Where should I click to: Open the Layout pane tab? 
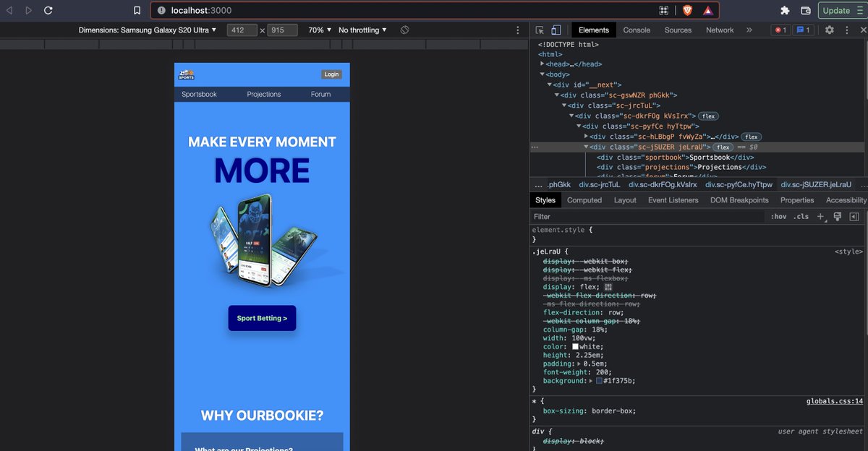(625, 200)
